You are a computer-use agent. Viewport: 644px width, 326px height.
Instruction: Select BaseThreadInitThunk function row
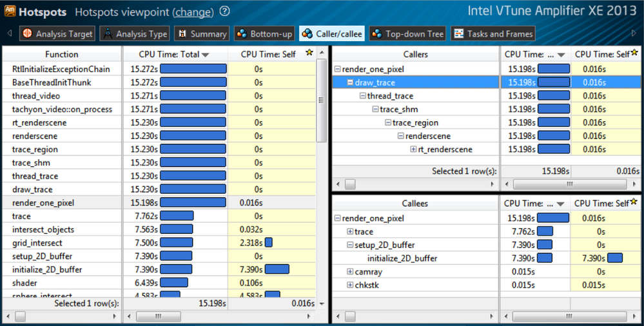(x=52, y=82)
